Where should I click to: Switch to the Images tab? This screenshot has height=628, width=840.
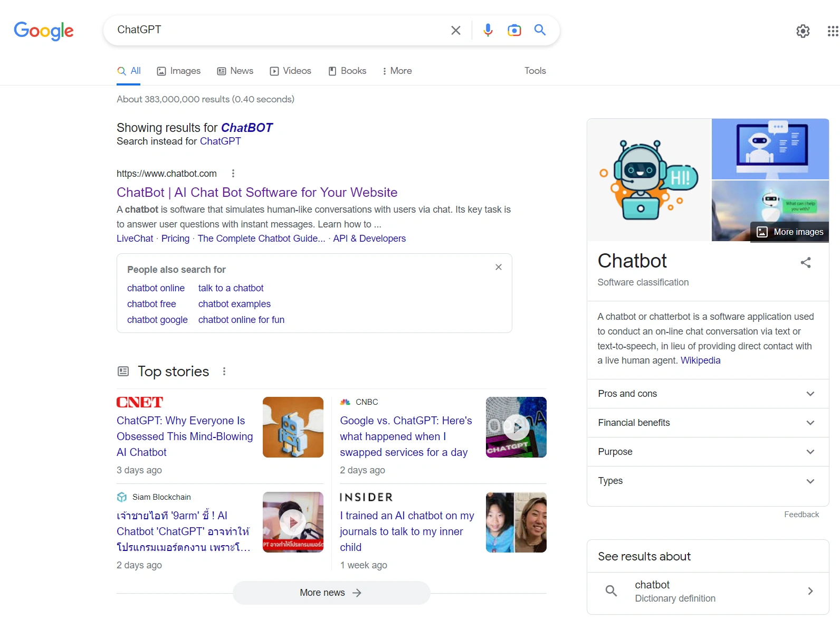(179, 71)
